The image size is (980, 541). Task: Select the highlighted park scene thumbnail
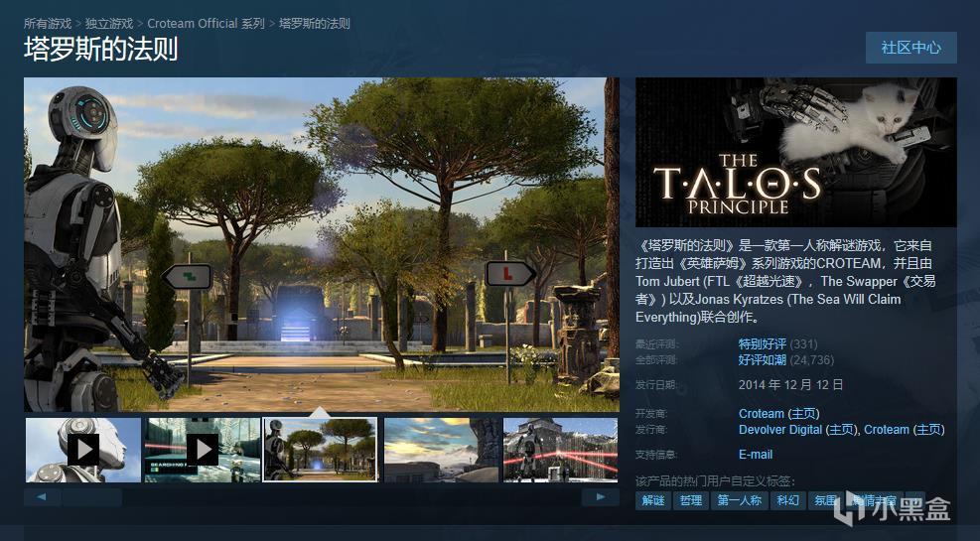pos(321,450)
